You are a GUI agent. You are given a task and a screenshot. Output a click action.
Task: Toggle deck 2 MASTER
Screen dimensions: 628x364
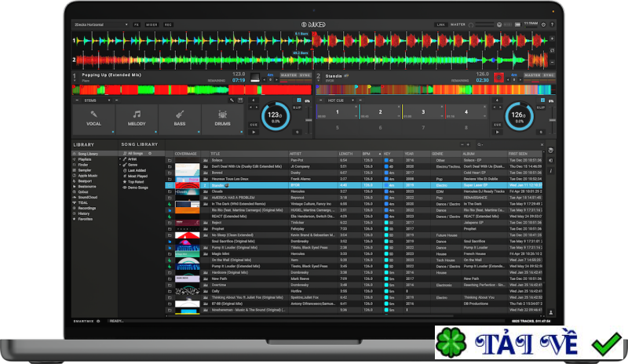533,75
